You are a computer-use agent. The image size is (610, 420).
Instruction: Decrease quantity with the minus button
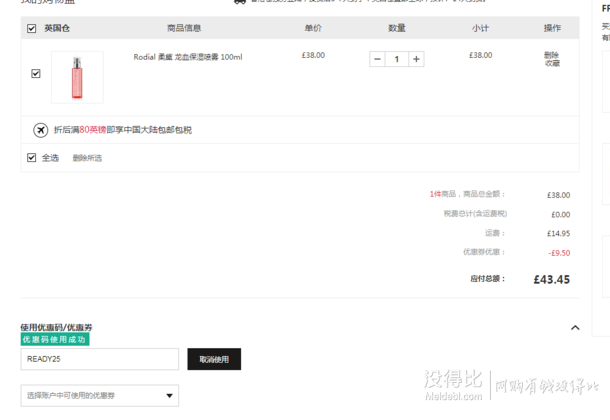[x=377, y=59]
